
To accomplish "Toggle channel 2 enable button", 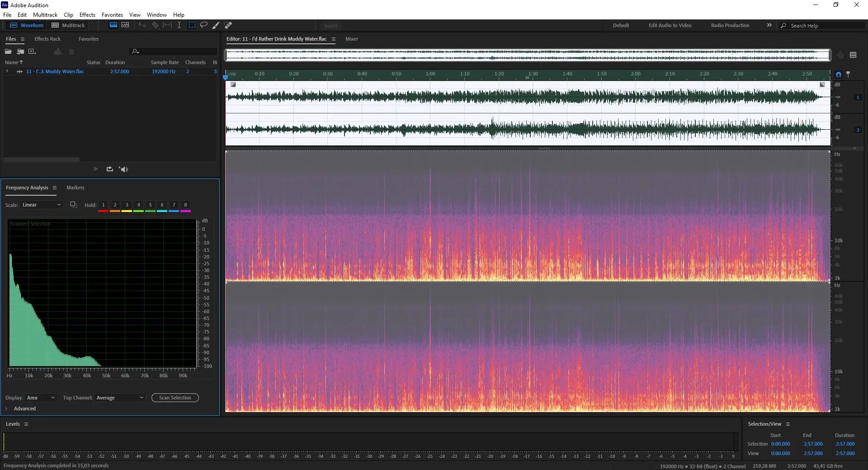I will click(x=858, y=130).
